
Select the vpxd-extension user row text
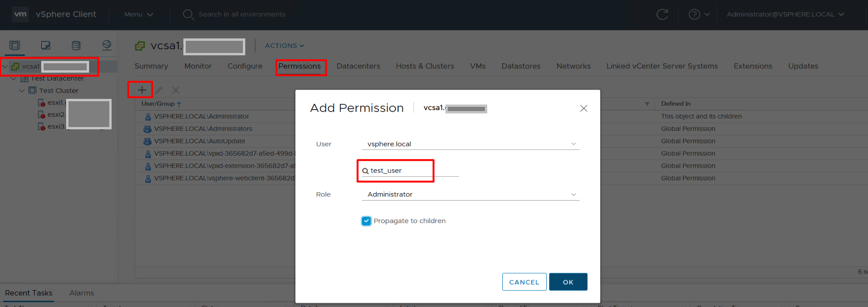coord(225,166)
